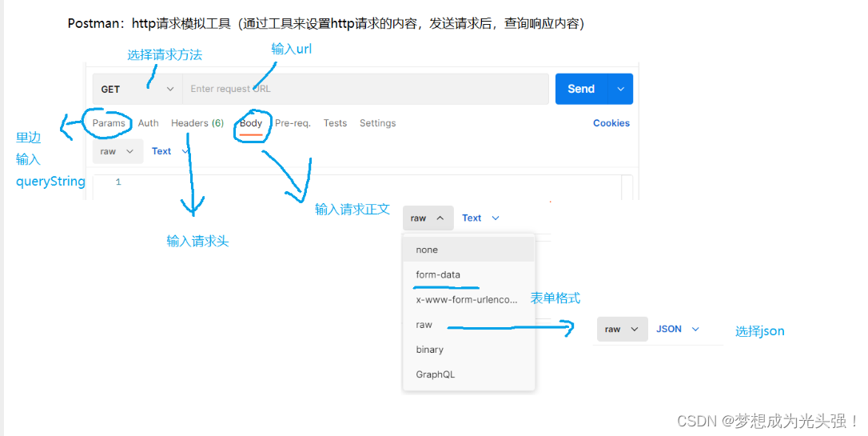Expand the Send button options arrow
868x436 pixels.
(620, 89)
